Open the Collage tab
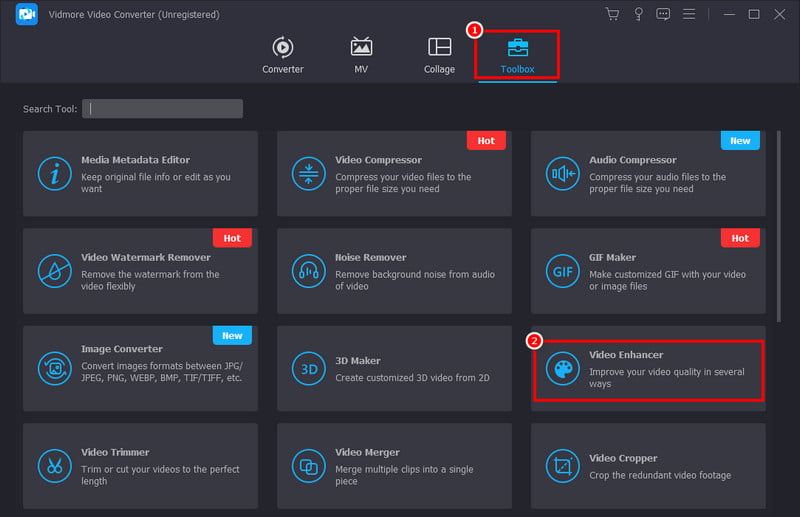 tap(439, 55)
